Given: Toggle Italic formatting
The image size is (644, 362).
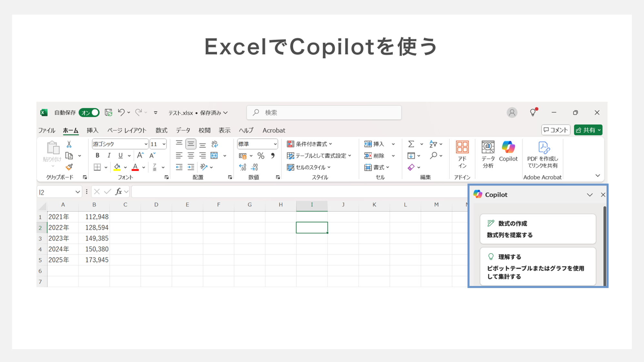Looking at the screenshot, I should coord(109,156).
